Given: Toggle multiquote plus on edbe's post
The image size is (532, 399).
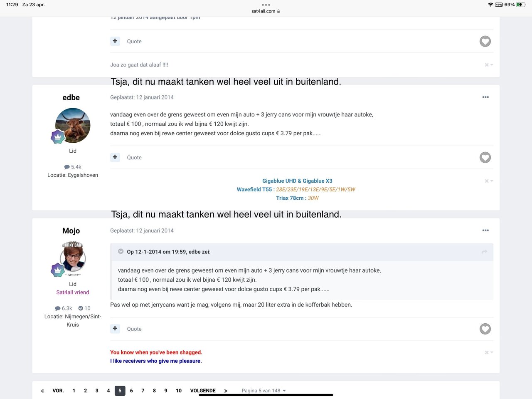Looking at the screenshot, I should click(115, 157).
